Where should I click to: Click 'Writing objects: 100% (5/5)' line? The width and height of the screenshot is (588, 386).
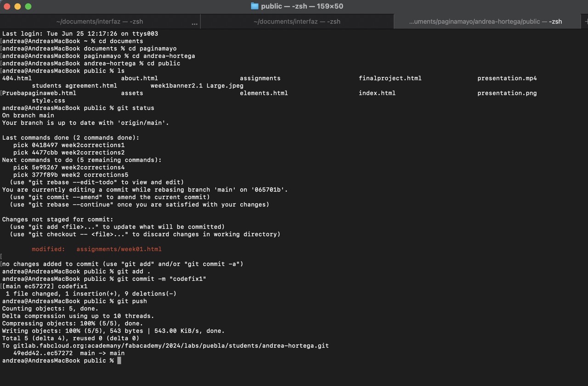coord(113,331)
